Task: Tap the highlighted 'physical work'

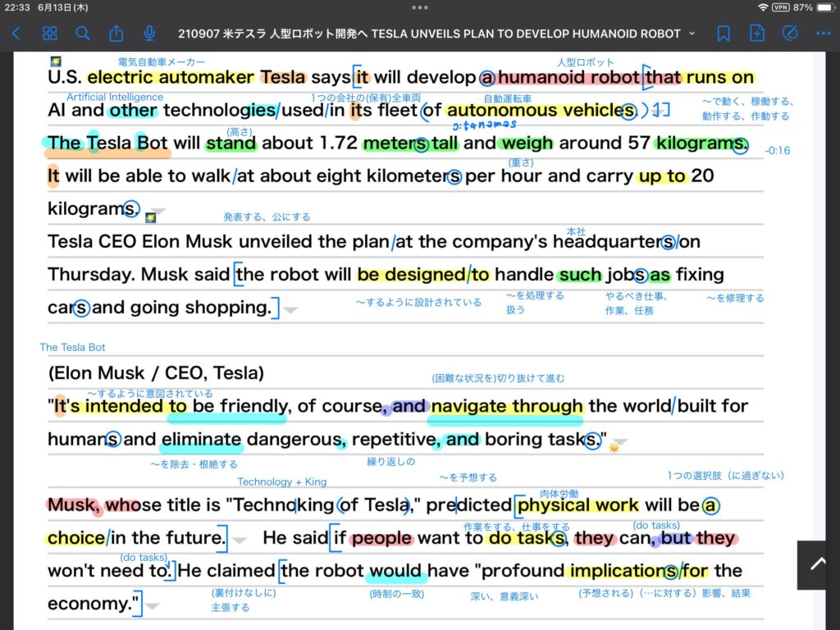Action: 578,504
